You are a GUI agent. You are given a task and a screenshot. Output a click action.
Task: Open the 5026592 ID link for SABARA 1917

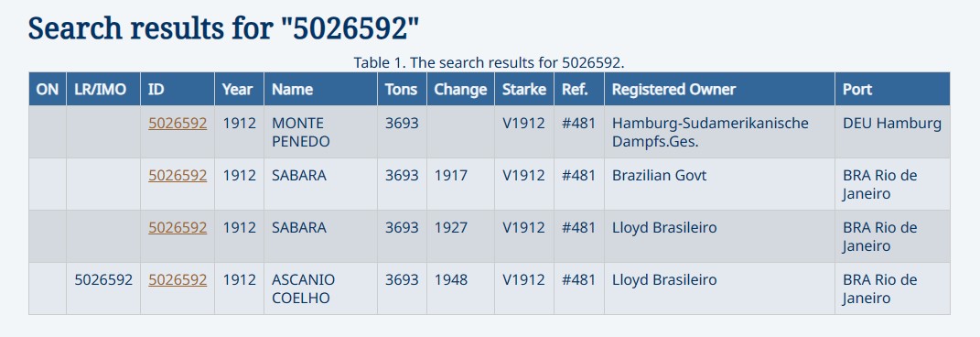[178, 176]
